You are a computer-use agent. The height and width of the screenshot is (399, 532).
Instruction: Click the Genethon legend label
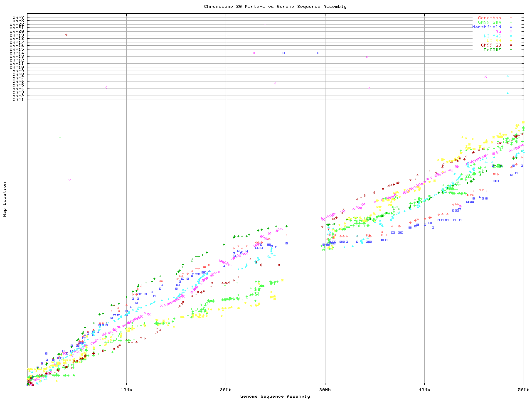point(489,18)
